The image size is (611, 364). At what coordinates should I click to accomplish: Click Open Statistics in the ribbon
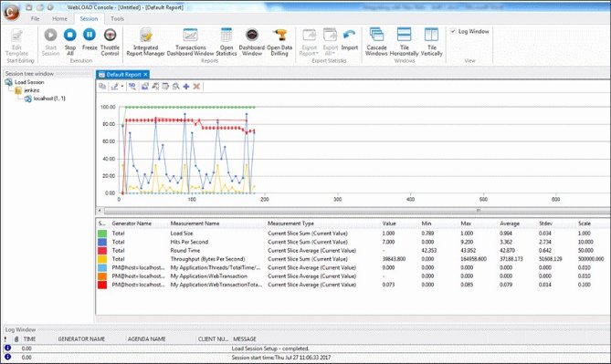[226, 42]
